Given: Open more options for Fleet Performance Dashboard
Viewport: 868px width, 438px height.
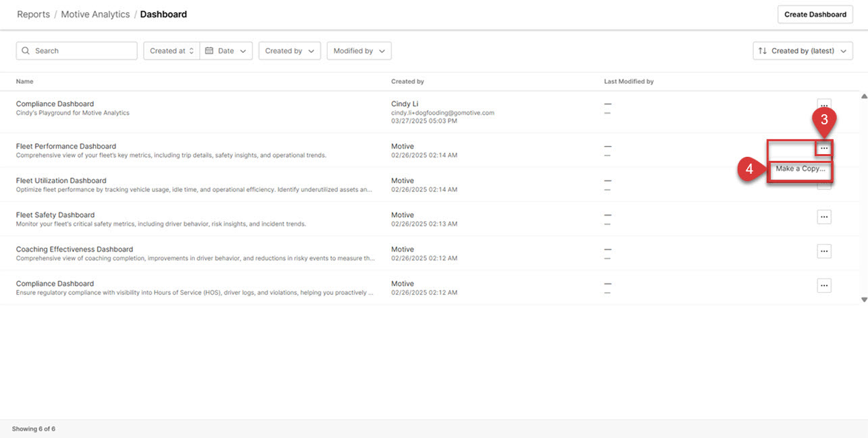Looking at the screenshot, I should click(823, 148).
